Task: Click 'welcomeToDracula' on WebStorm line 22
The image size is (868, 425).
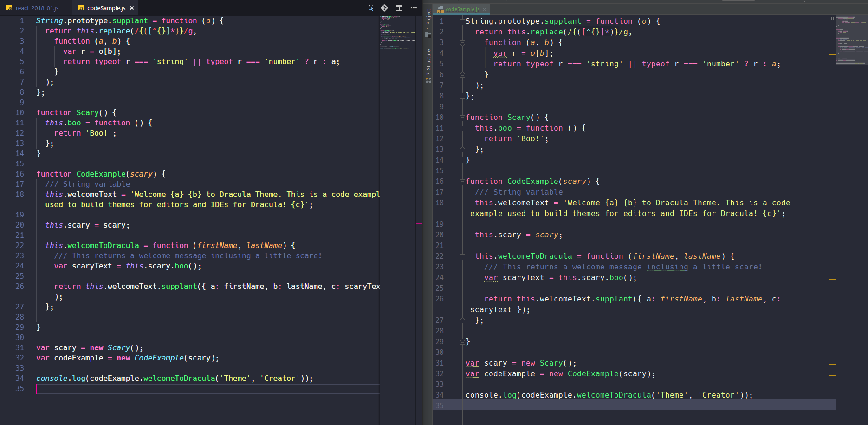Action: point(535,256)
